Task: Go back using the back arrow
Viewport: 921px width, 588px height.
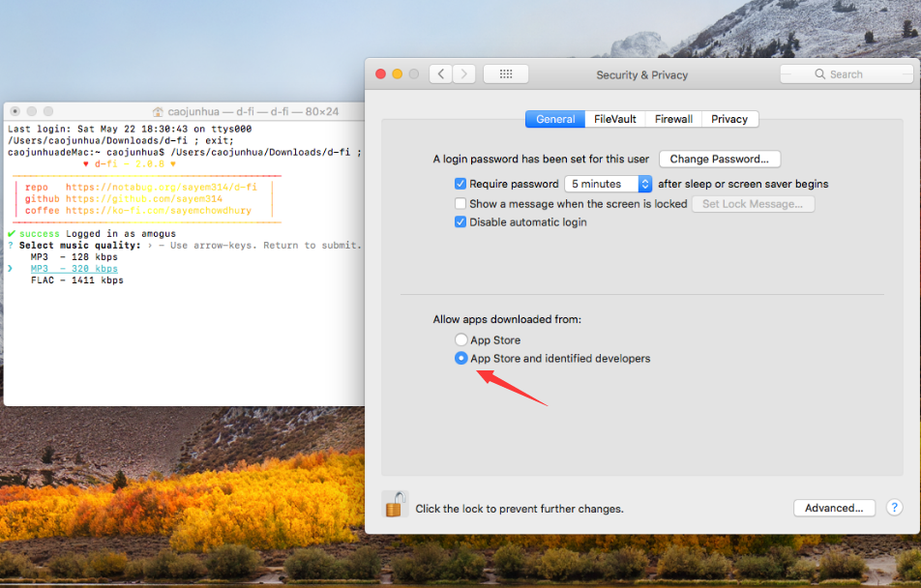Action: (x=441, y=74)
